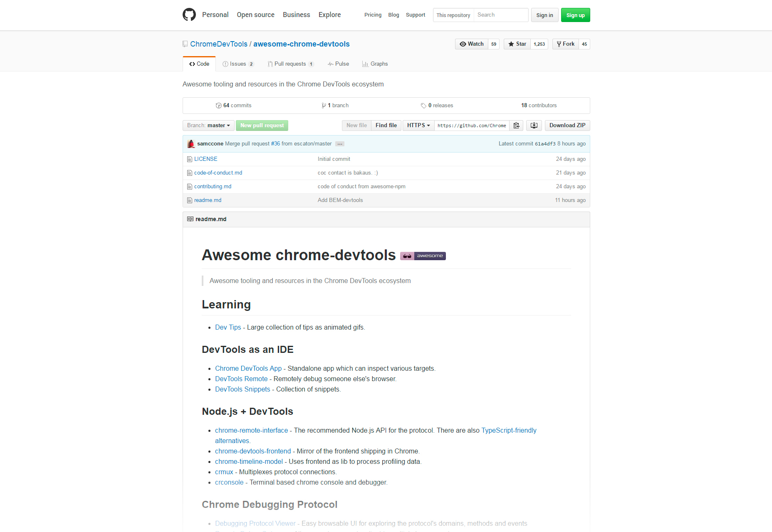Open the Pull requests tab
The image size is (772, 532).
(x=290, y=64)
